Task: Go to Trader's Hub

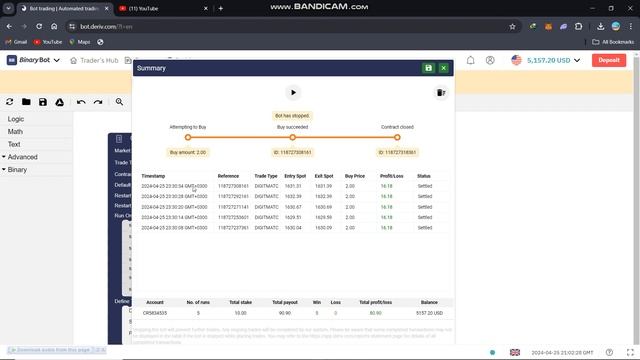Action: coord(94,60)
